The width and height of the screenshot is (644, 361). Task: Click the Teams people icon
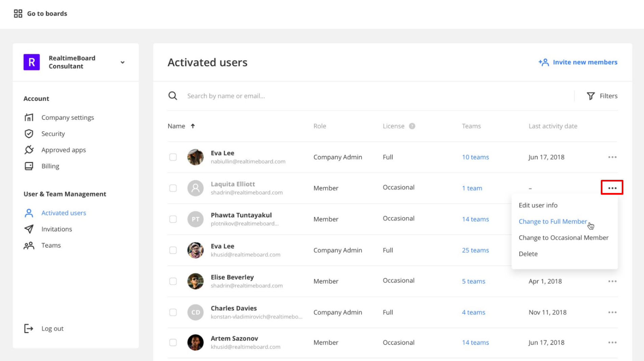coord(29,245)
